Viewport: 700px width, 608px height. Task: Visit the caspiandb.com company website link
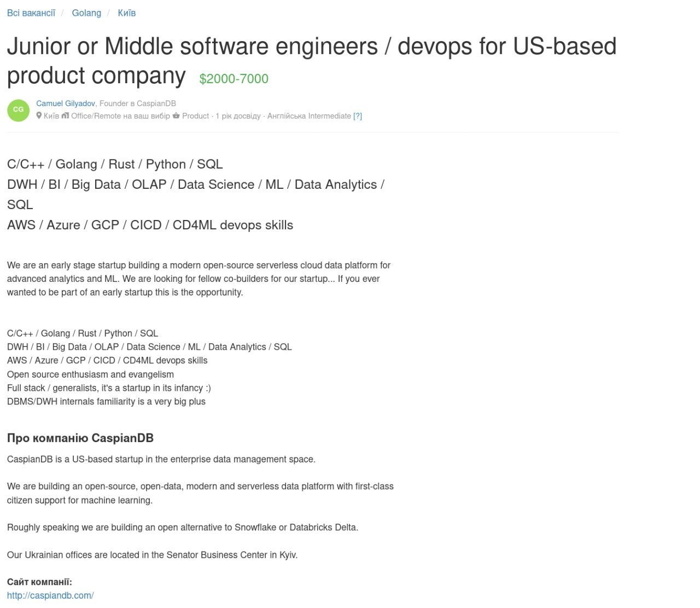coord(50,595)
